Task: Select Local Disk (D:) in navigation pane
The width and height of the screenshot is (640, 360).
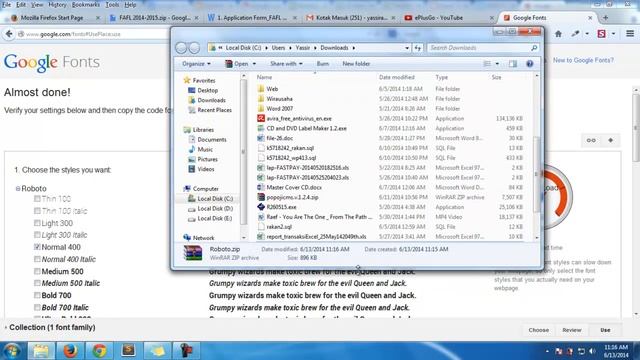Action: click(215, 209)
